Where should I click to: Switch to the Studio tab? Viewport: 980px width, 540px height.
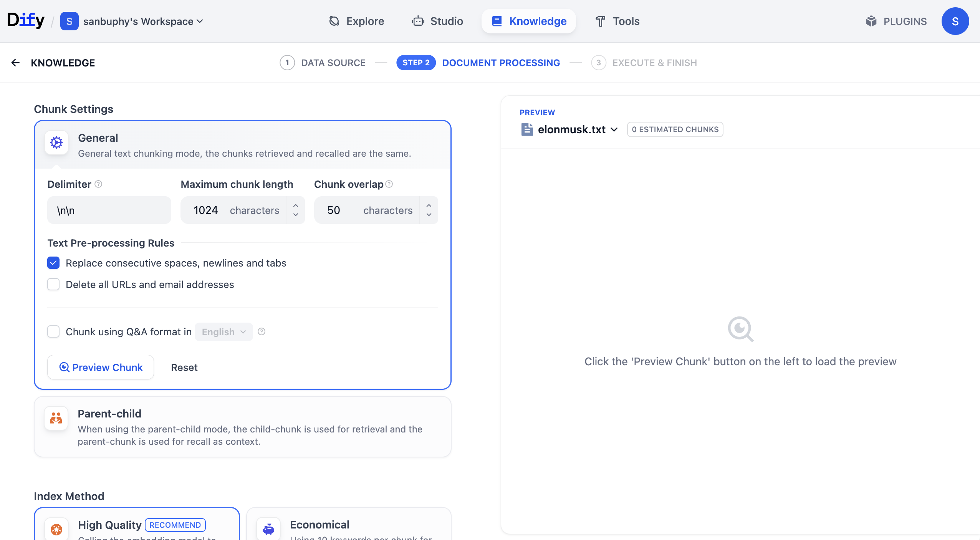[437, 21]
